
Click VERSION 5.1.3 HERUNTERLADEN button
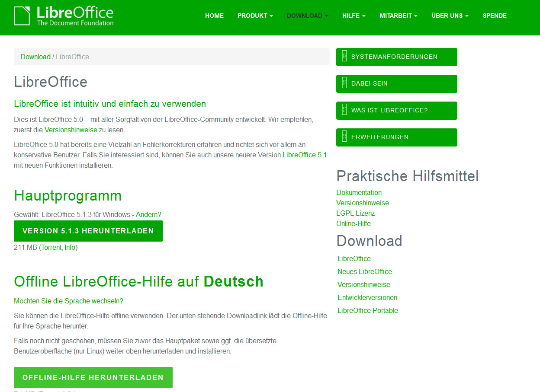point(88,231)
